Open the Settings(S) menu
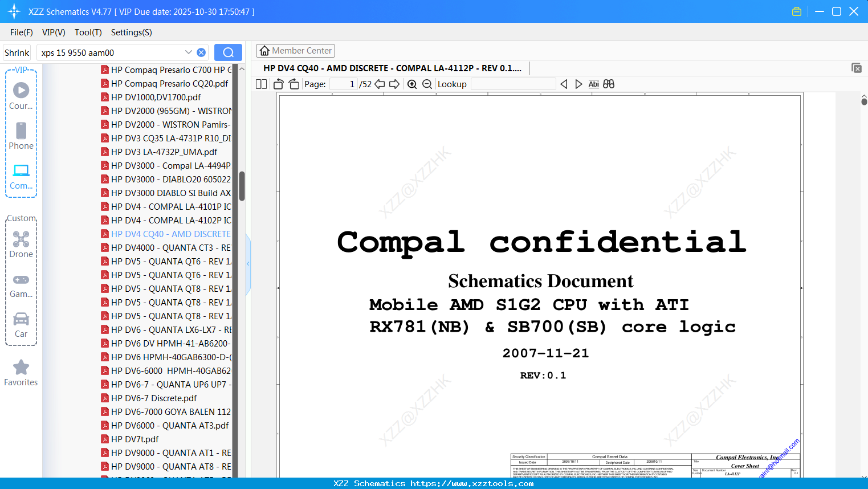868x489 pixels. coord(132,32)
